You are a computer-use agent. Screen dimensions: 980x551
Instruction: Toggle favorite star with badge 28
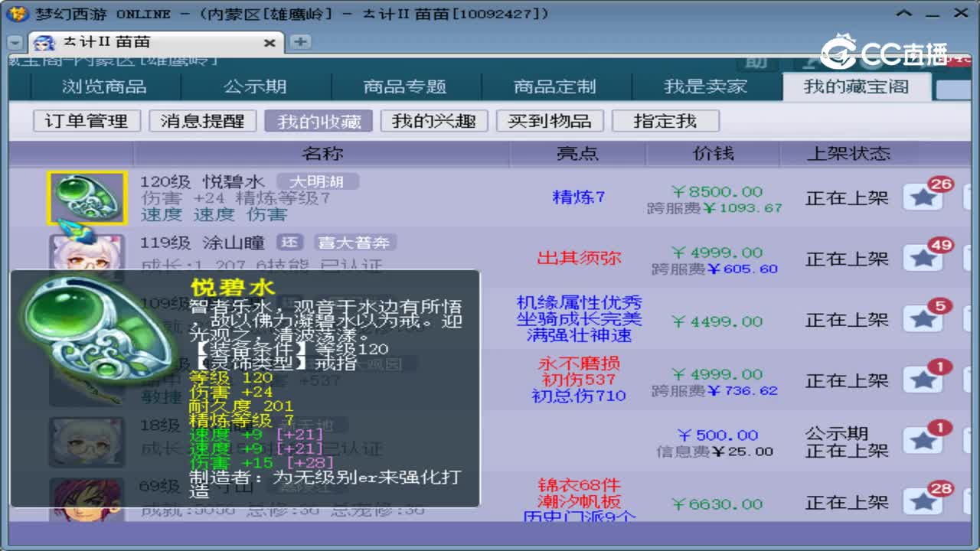(x=923, y=501)
